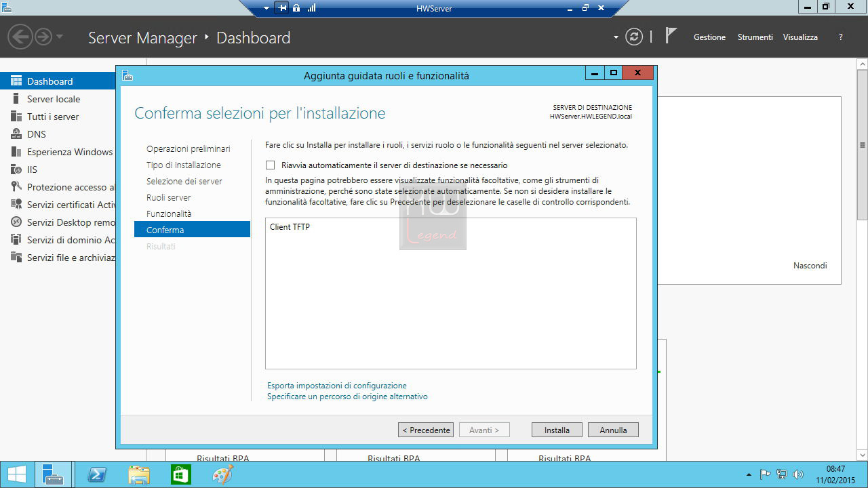Go to Selezione dei server step

point(184,181)
